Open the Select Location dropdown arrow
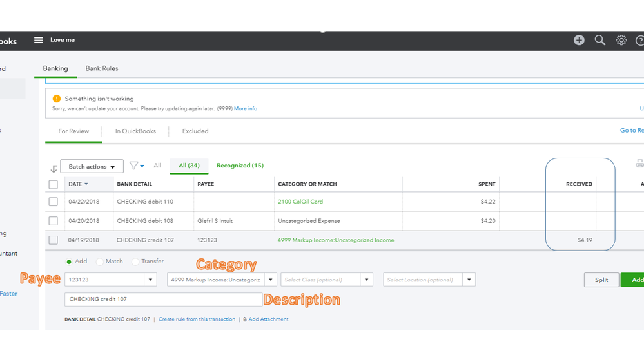Screen dimensions: 644x362 [x=469, y=280]
